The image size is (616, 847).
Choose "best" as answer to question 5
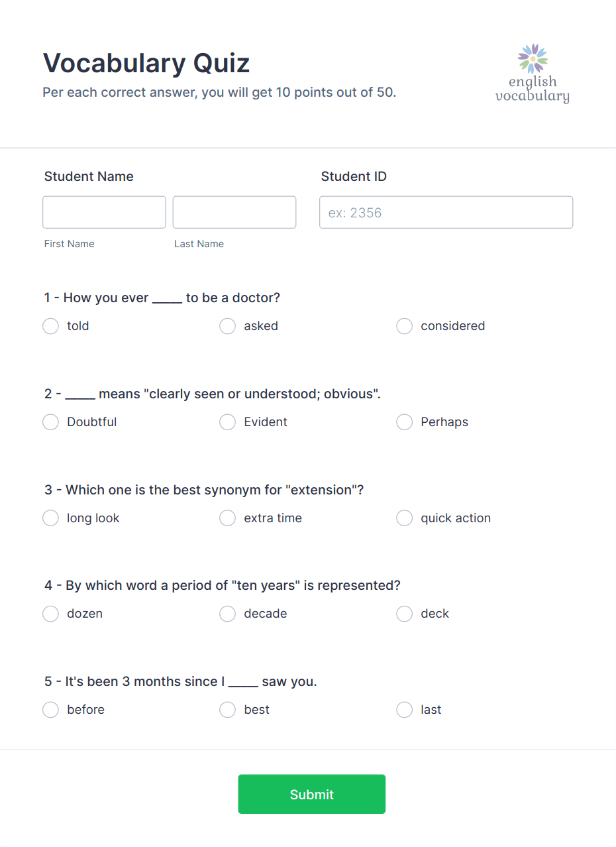pos(227,709)
